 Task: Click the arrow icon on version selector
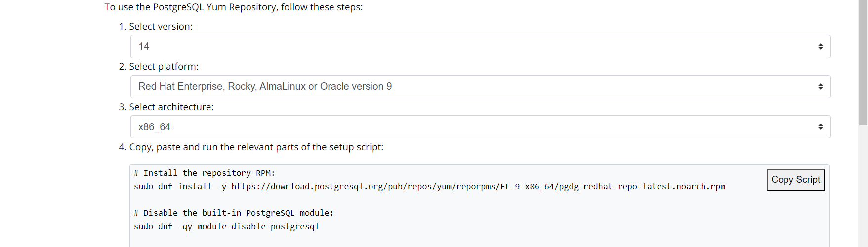coord(820,46)
